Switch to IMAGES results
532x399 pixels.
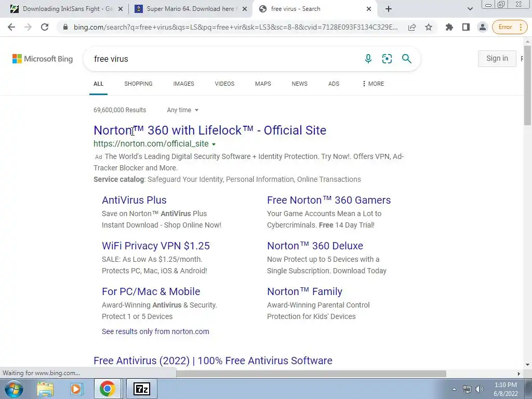tap(183, 84)
